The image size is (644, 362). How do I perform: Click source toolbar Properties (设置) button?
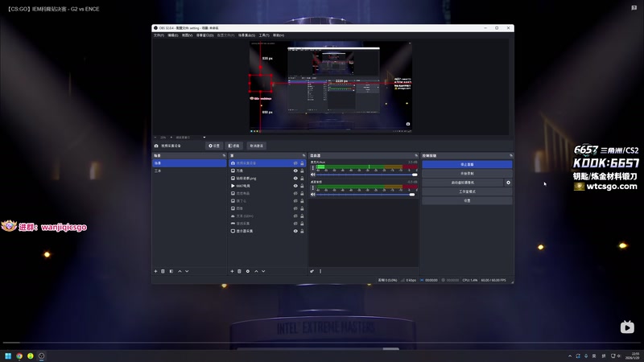[x=214, y=146]
